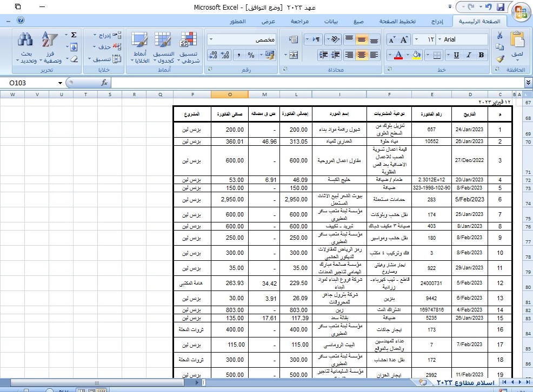
Task: Open Page Layout (تخطيط الصفحة) tab
Action: 397,22
